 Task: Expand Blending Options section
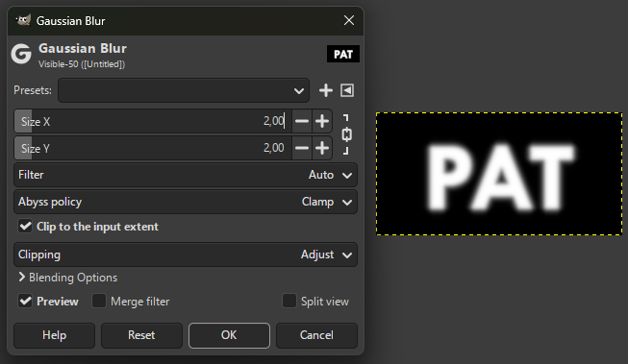click(67, 278)
